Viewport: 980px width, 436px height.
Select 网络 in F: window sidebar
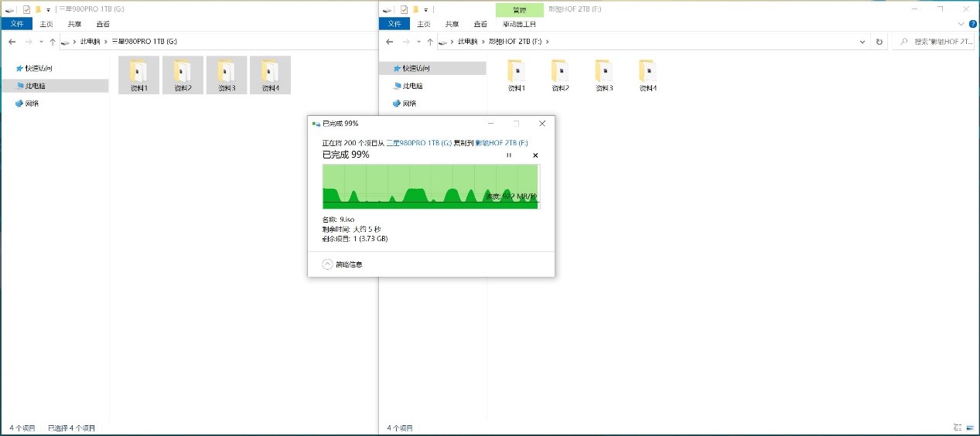click(x=405, y=103)
